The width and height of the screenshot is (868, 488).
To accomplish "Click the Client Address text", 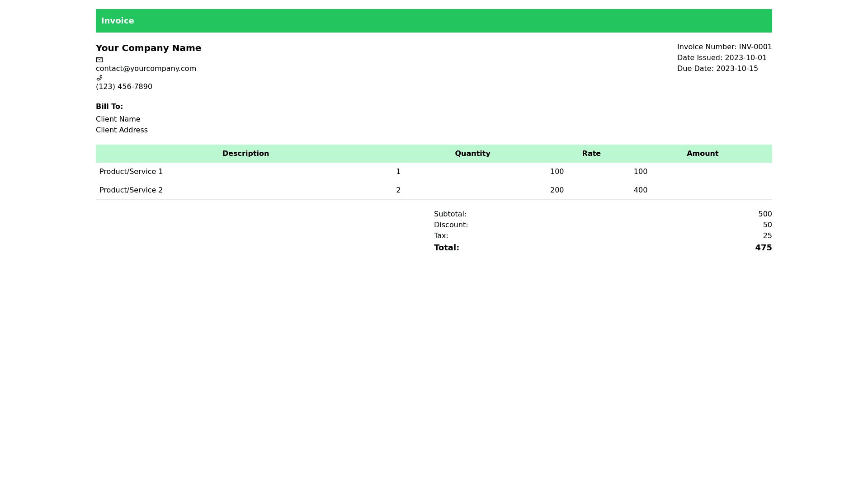I will point(122,130).
